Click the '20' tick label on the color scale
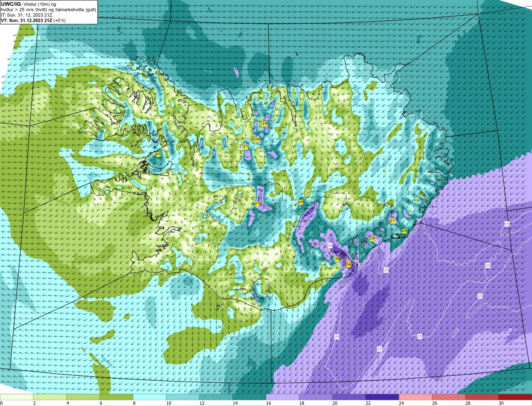 tap(335, 403)
